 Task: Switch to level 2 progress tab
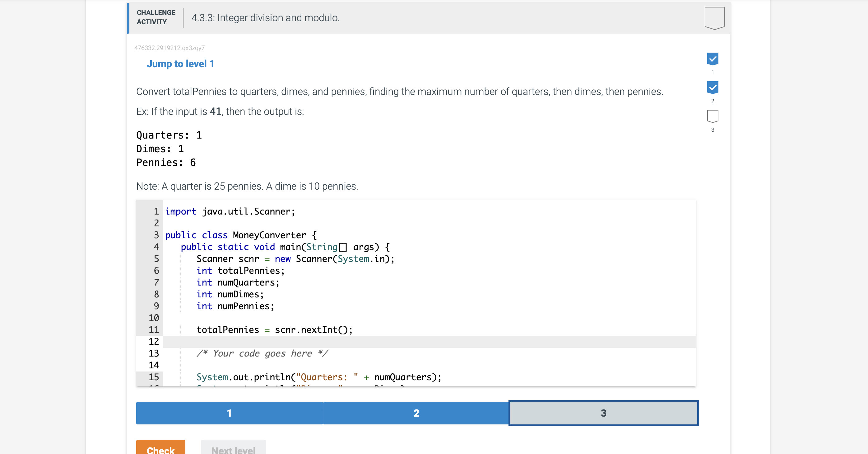tap(416, 413)
